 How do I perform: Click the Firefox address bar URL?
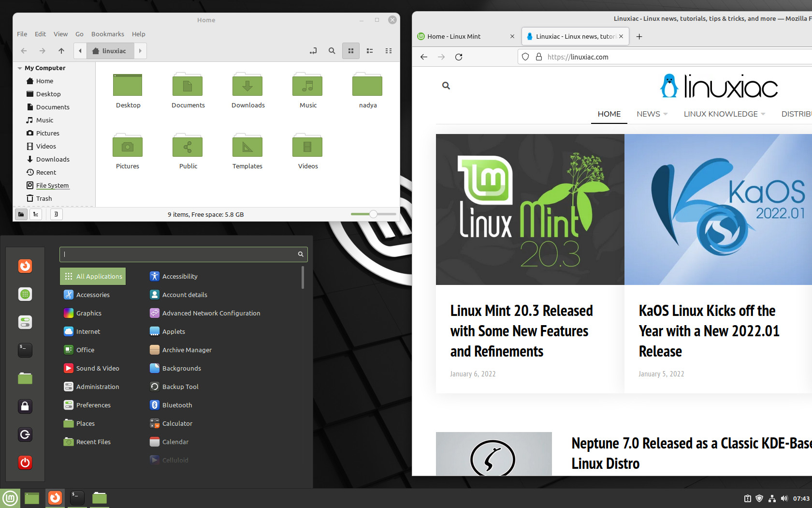pos(578,57)
